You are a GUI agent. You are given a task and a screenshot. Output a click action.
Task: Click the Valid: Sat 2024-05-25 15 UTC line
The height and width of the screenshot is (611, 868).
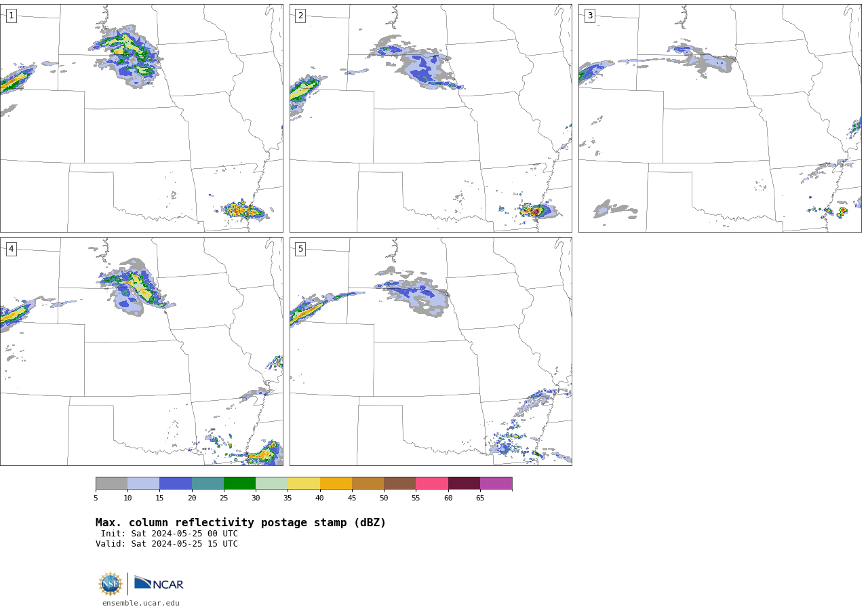click(x=167, y=544)
